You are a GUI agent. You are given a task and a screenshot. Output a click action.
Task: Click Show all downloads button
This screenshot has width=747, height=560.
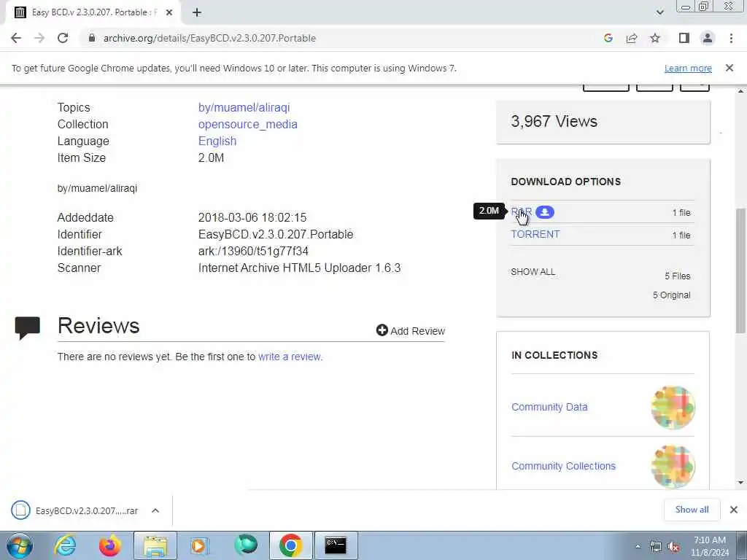pos(692,510)
